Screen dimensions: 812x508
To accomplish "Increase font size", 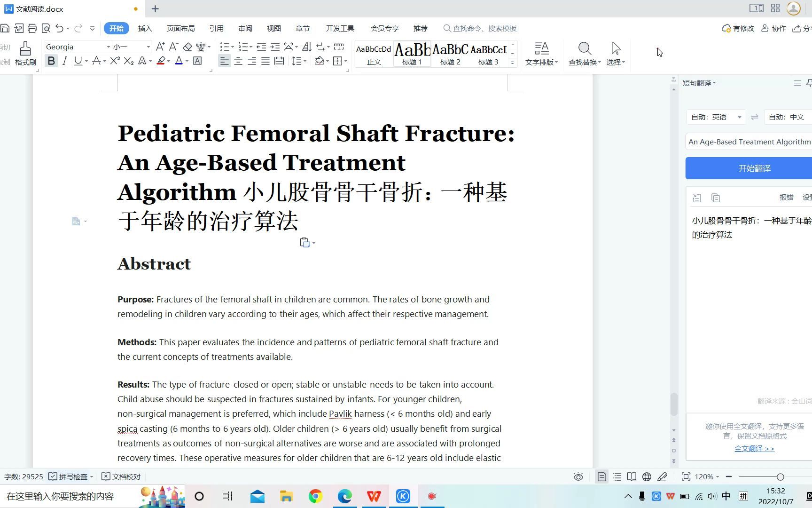I will pyautogui.click(x=160, y=47).
